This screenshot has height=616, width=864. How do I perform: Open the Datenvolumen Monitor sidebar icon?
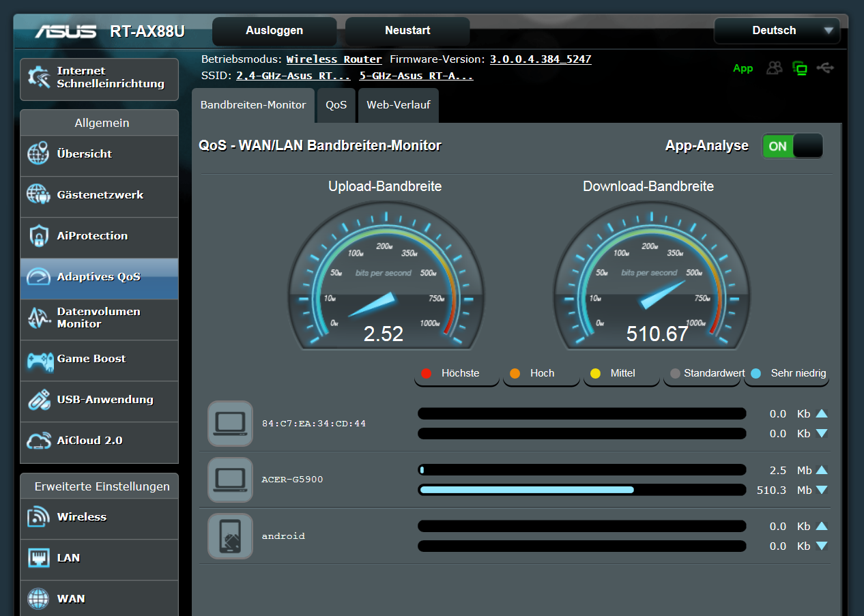pos(39,318)
